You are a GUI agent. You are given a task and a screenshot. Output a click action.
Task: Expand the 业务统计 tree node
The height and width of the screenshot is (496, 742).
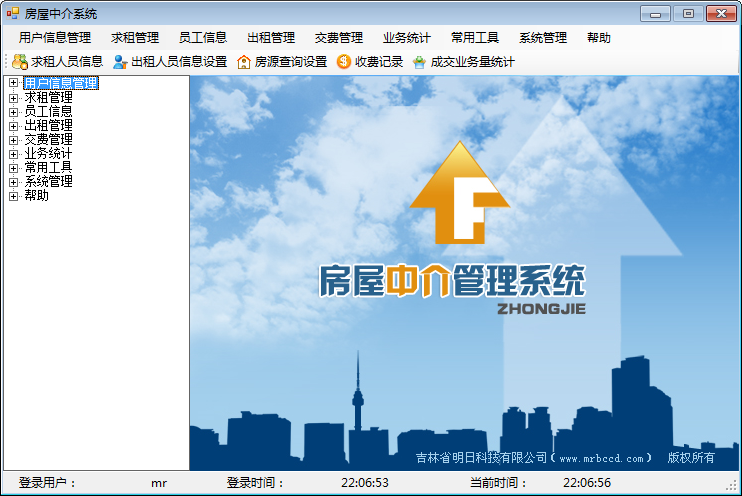point(13,154)
